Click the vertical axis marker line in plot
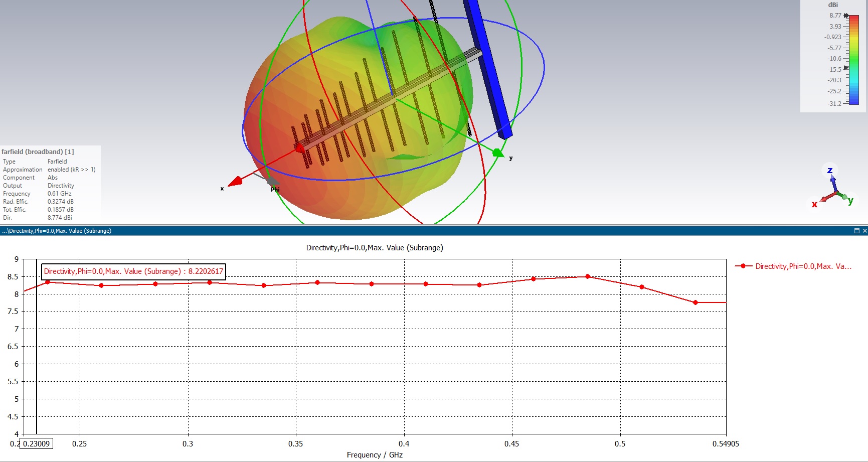Image resolution: width=868 pixels, height=462 pixels. [37, 351]
